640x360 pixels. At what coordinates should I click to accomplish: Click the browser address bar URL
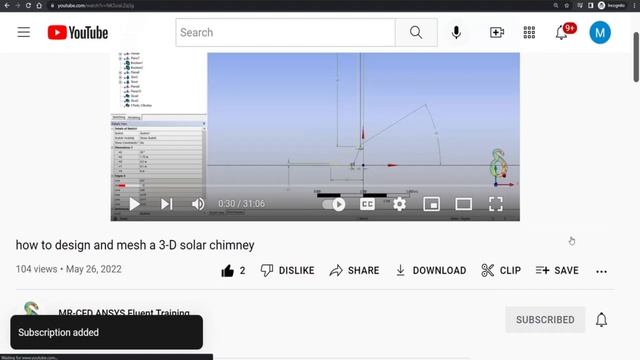[x=96, y=6]
